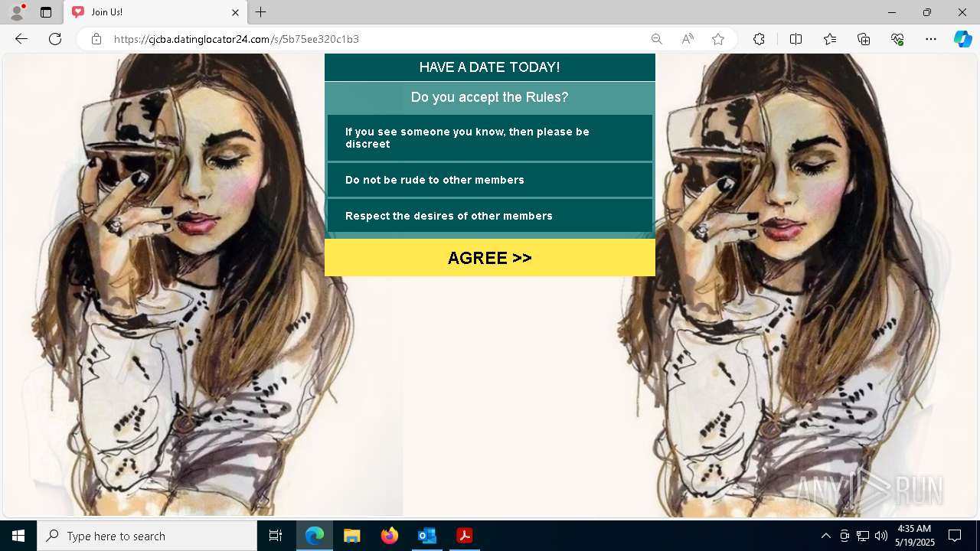
Task: Click 'Do not be rude to other members'
Action: pyautogui.click(x=490, y=180)
